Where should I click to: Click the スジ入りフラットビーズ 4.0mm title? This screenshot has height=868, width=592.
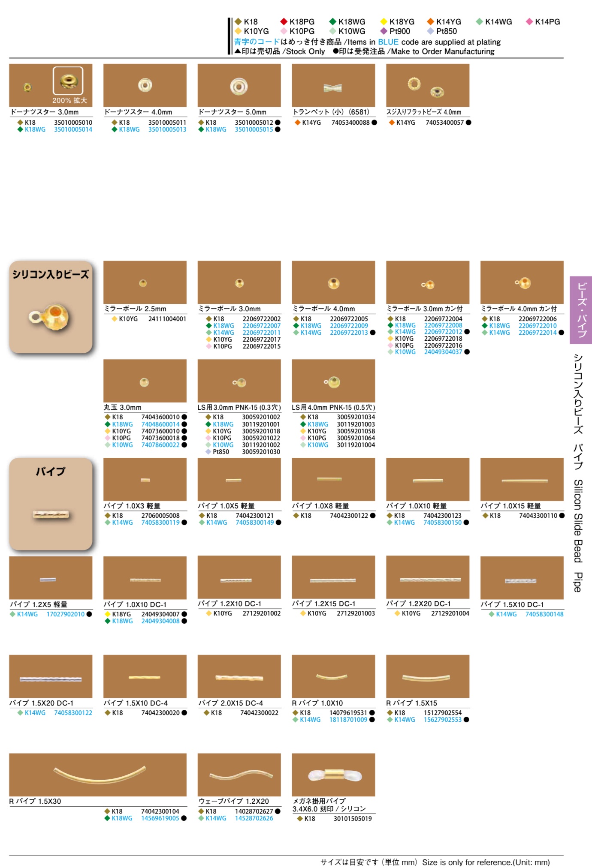(x=424, y=112)
